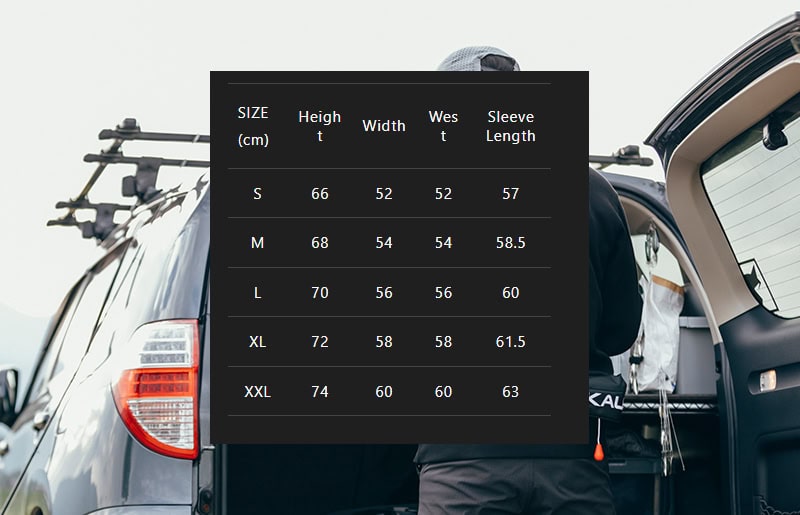Choose the S size row label
This screenshot has width=800, height=515.
point(257,193)
